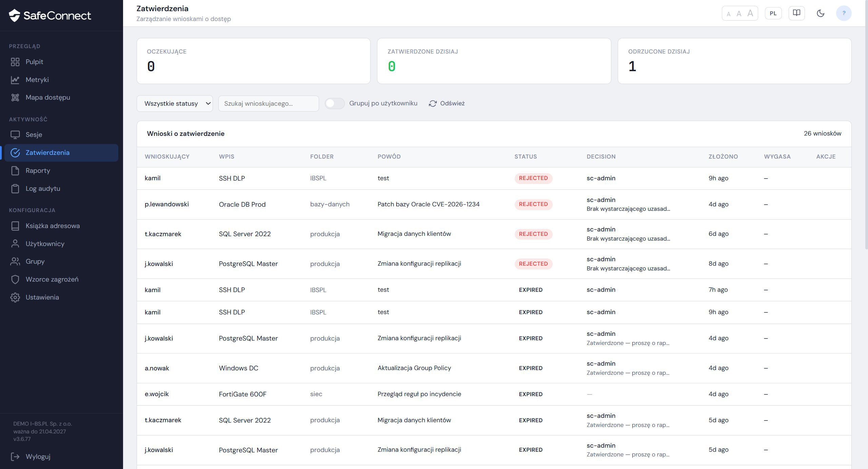Image resolution: width=868 pixels, height=469 pixels.
Task: Open the Wszystkie statusy dropdown
Action: 175,104
